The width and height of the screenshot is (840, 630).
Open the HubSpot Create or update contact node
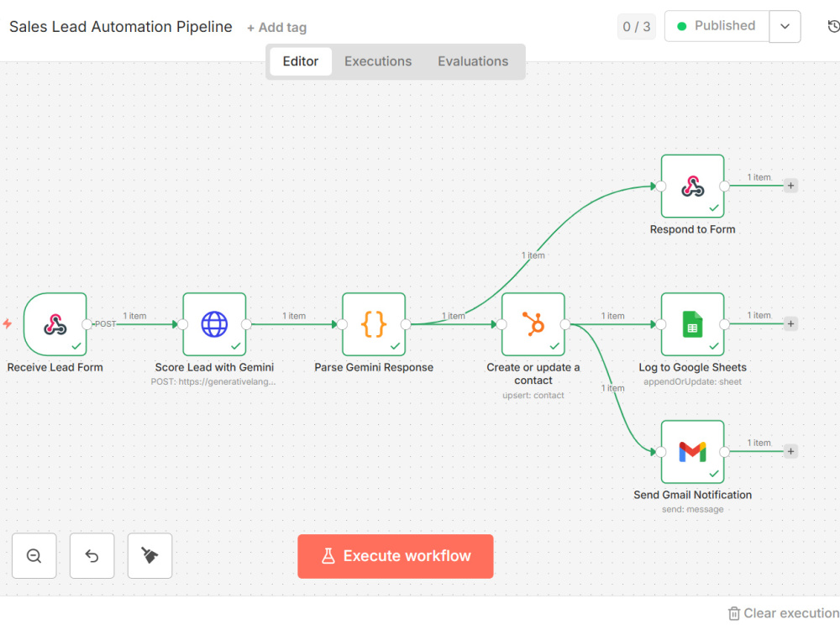[533, 324]
